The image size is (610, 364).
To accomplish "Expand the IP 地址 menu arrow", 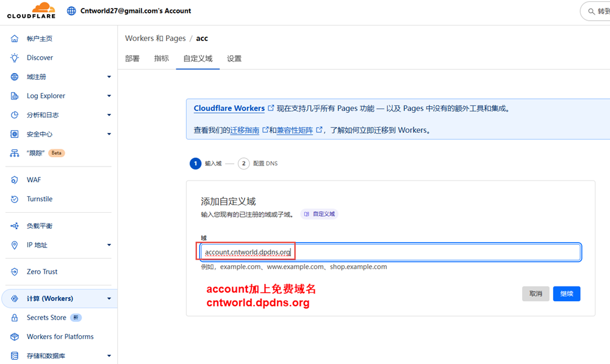I will click(109, 245).
